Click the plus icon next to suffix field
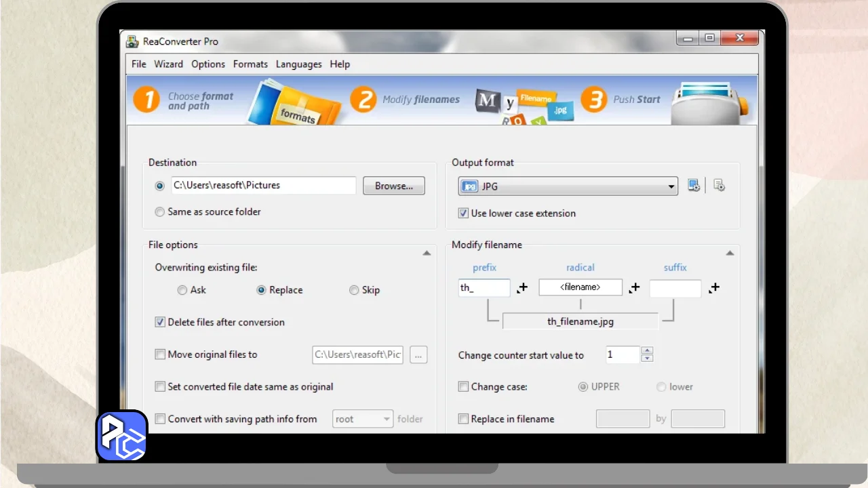The image size is (868, 488). 714,288
